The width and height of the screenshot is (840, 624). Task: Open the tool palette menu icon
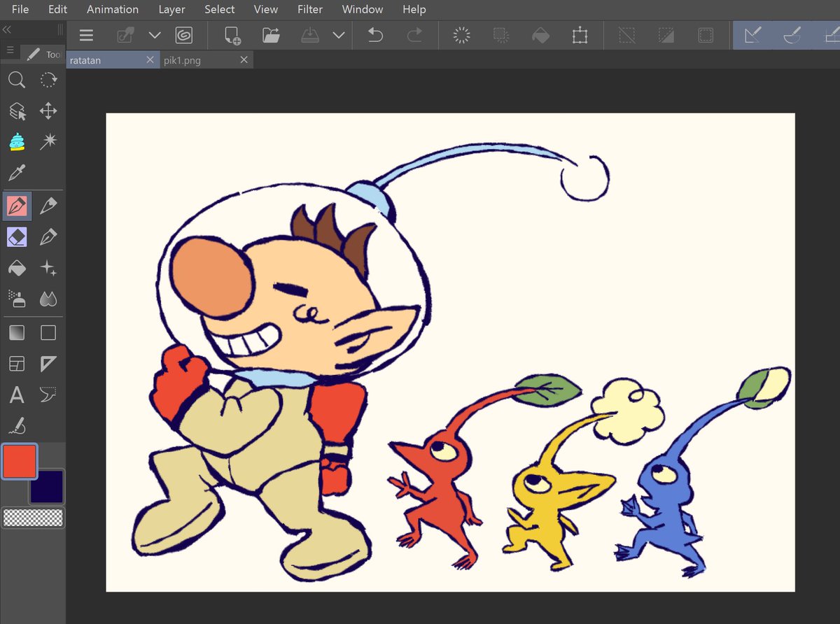[10, 50]
